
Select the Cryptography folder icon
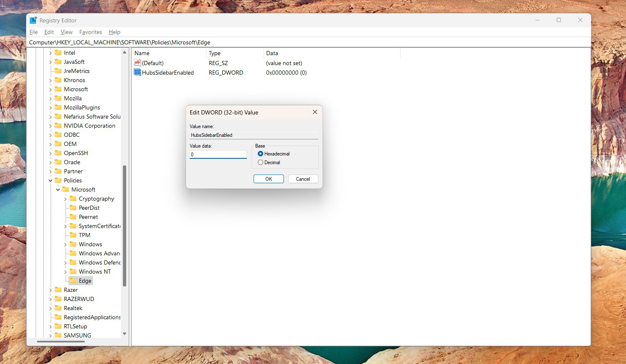point(73,199)
